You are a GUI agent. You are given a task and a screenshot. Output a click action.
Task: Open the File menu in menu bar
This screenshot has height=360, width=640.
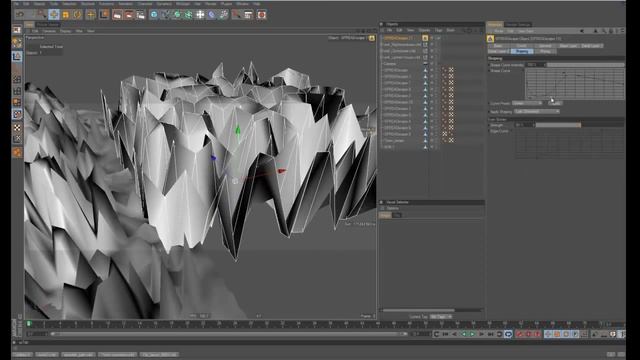[x=16, y=4]
